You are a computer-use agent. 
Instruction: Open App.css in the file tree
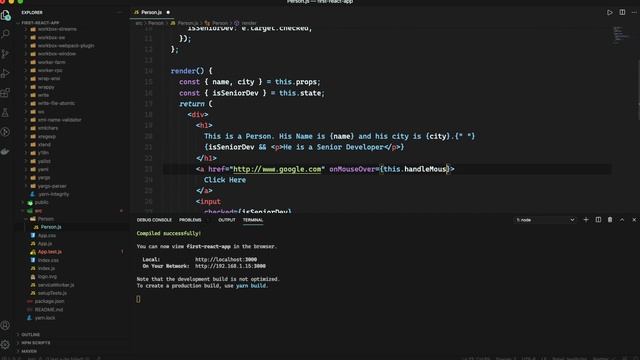[x=47, y=236]
